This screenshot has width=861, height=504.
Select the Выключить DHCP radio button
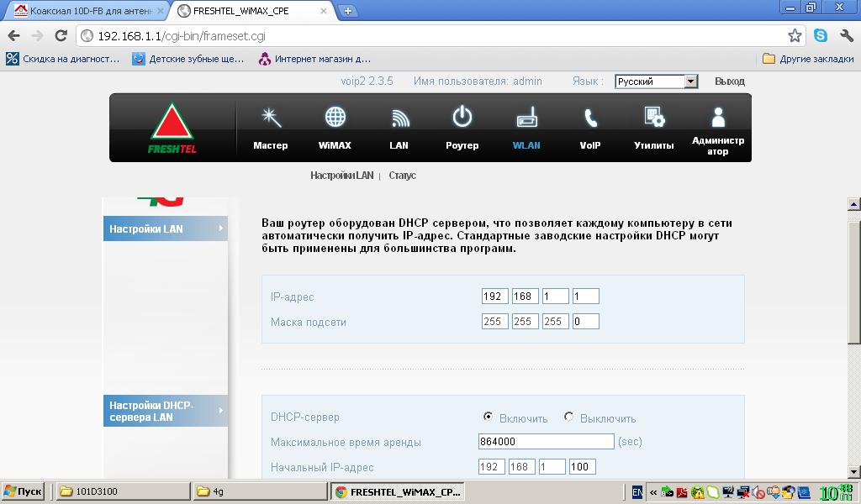[x=569, y=417]
